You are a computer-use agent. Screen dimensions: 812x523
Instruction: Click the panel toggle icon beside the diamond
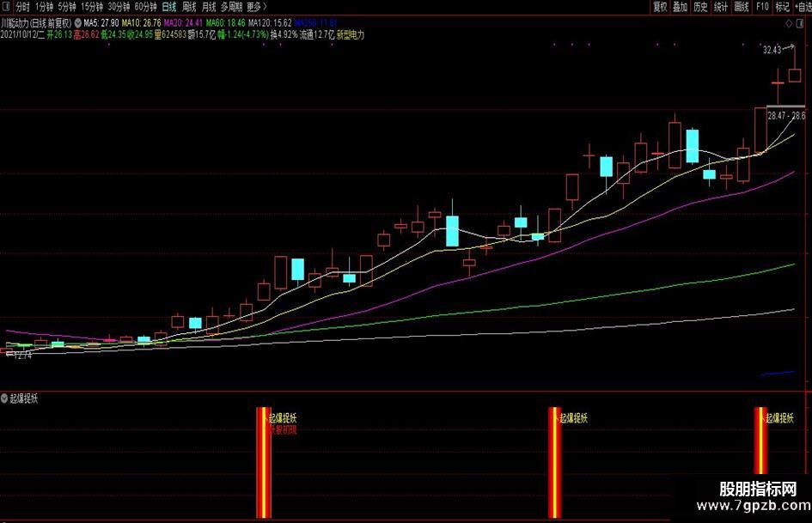pos(800,23)
